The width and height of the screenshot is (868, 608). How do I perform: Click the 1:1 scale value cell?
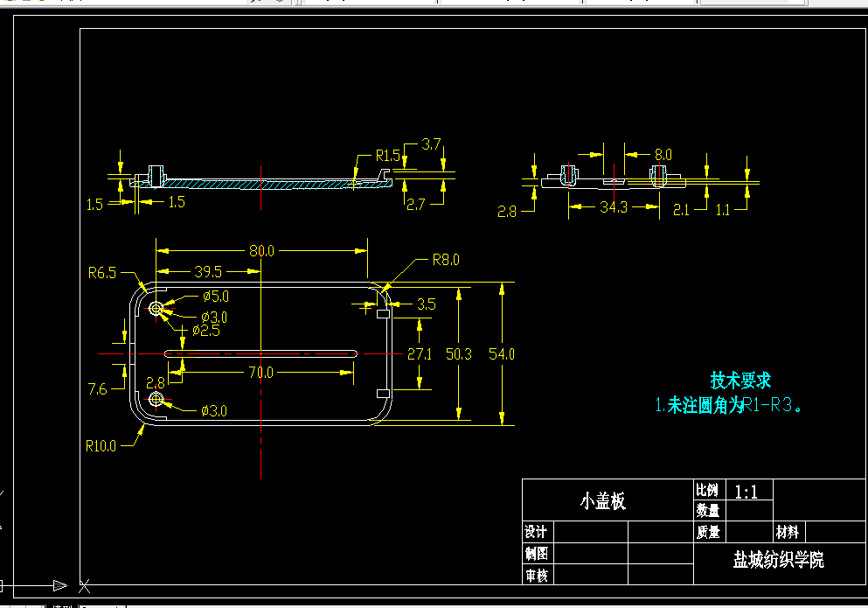click(x=745, y=492)
